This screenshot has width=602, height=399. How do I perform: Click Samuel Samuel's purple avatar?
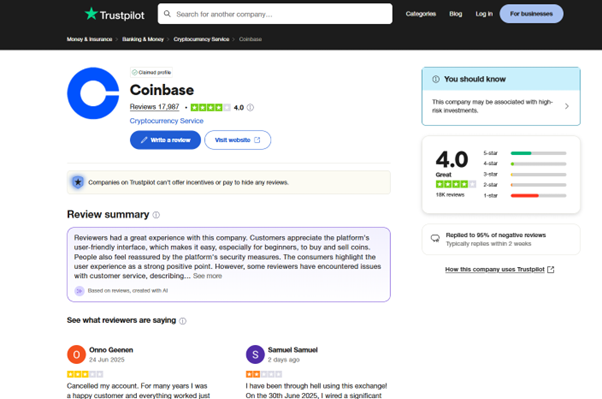[255, 354]
